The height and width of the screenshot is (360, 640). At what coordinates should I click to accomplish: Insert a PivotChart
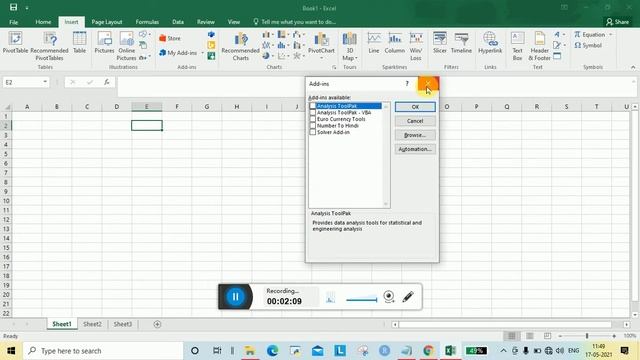(x=321, y=44)
